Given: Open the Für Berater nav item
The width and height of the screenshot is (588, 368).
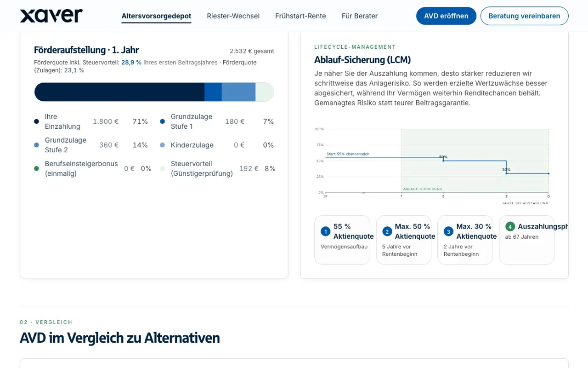Looking at the screenshot, I should point(360,16).
